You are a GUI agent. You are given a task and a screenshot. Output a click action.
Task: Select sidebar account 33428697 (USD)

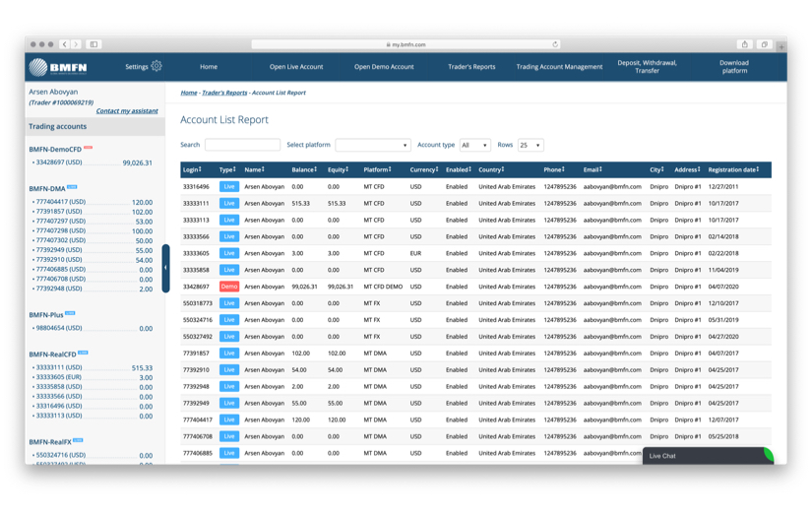(58, 162)
